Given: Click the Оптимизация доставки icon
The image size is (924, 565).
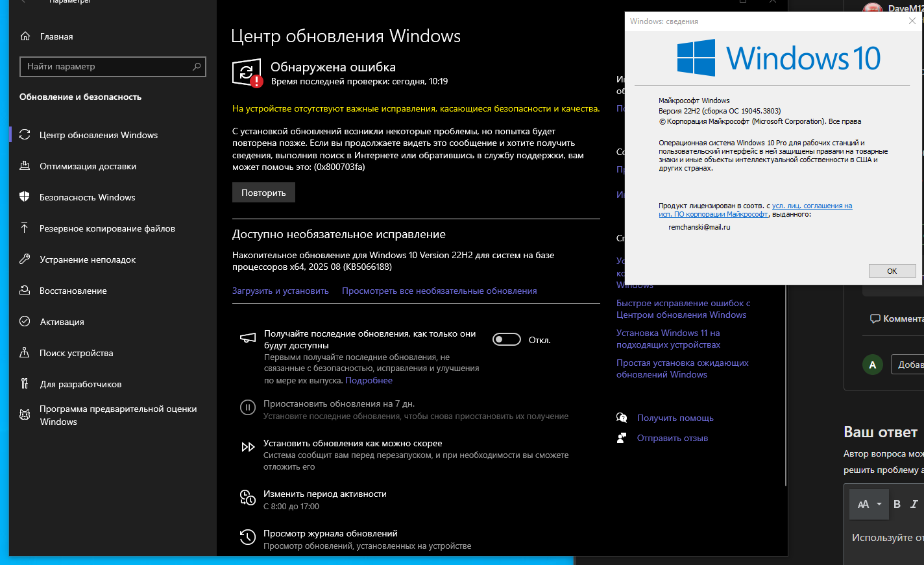Looking at the screenshot, I should click(25, 166).
